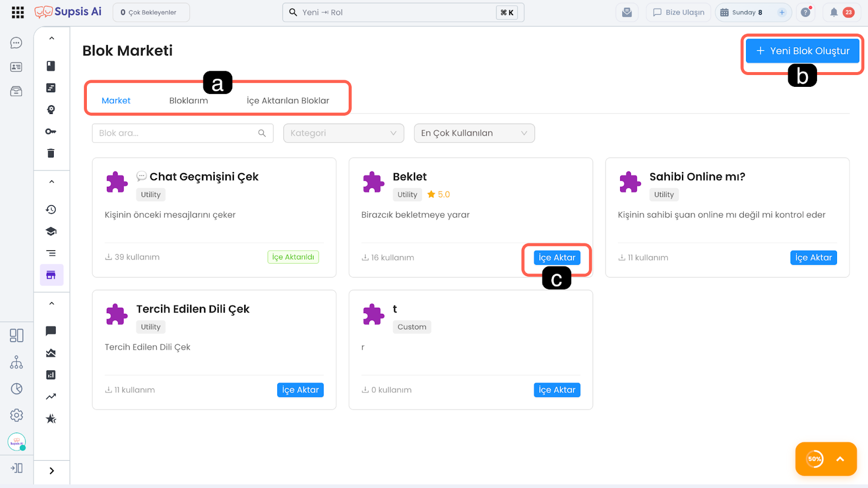Collapse the top sidebar section chevron
The width and height of the screenshot is (868, 488).
pos(52,39)
